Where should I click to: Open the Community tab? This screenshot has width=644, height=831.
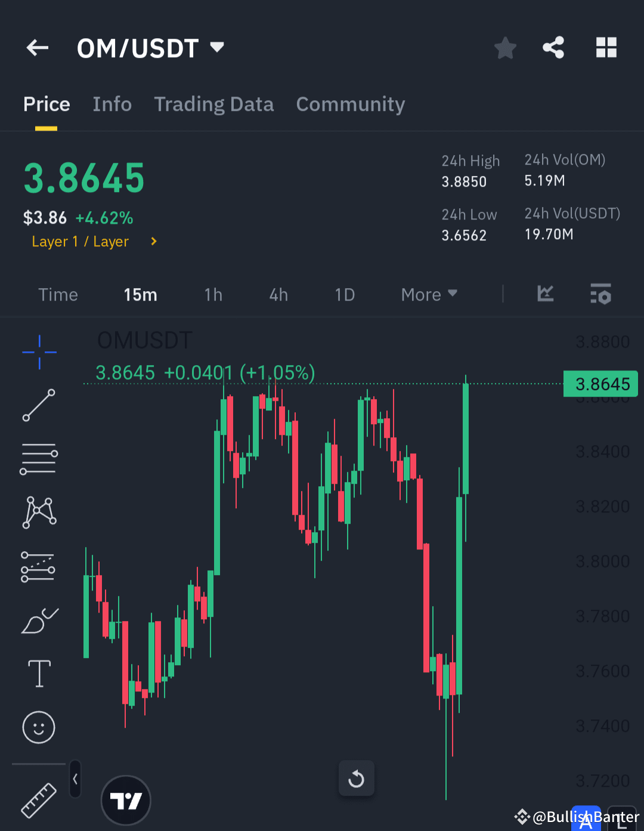(350, 104)
